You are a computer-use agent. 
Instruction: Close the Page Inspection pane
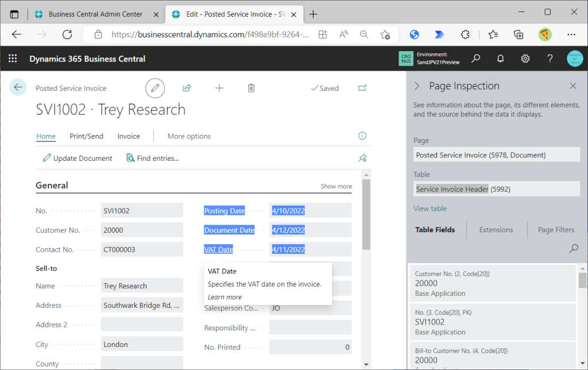point(573,86)
